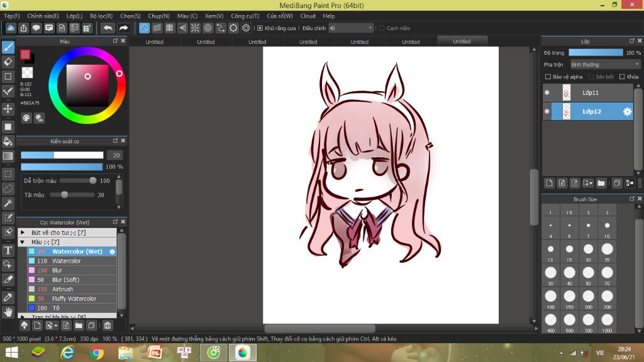This screenshot has height=362, width=644.
Task: Click the Undo arrow in toolbar
Action: [x=108, y=28]
